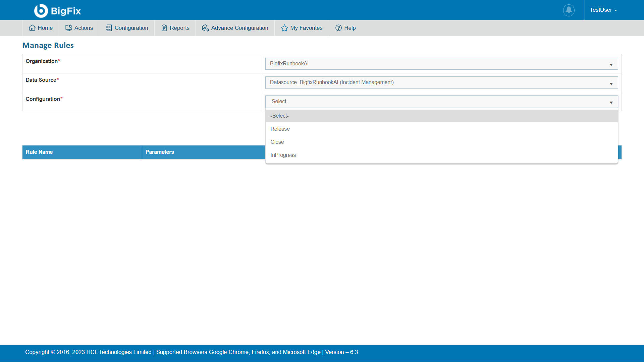Screen dimensions: 644x362
Task: Open the notifications bell icon
Action: tap(569, 10)
